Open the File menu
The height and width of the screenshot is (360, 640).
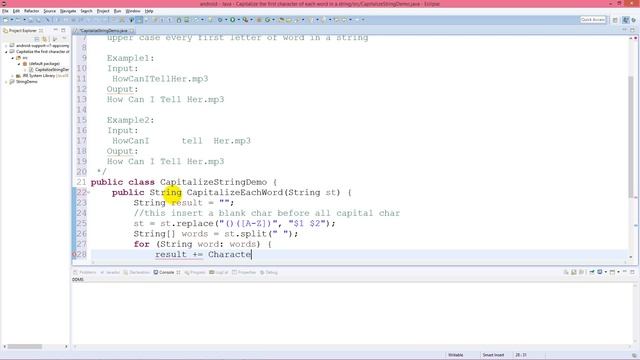point(5,11)
